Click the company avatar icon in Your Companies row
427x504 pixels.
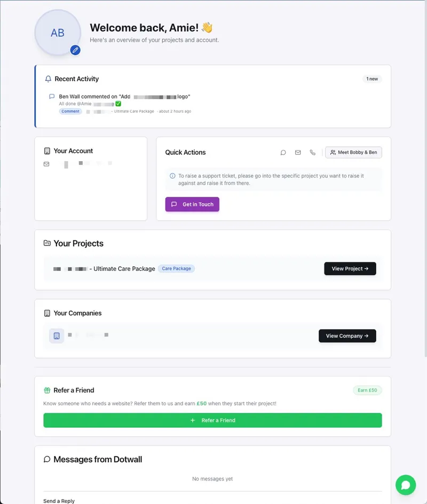56,335
